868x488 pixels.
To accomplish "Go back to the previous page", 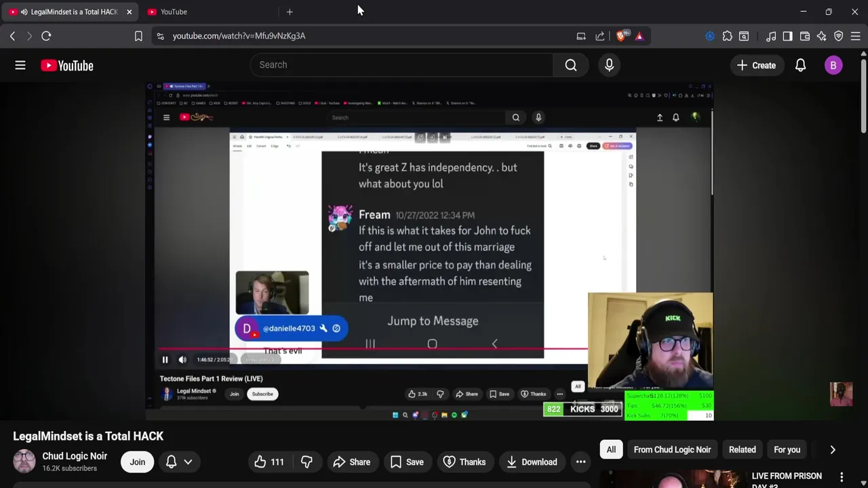I will pos(12,36).
